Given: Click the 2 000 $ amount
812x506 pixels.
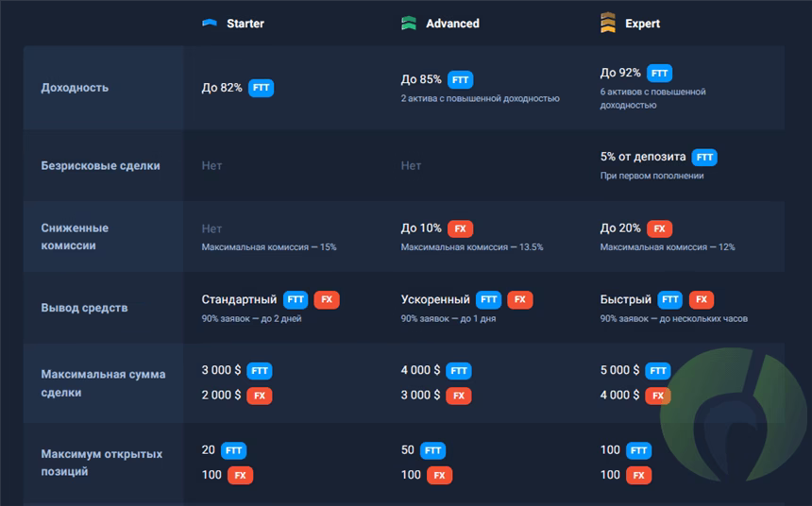Looking at the screenshot, I should coord(221,396).
